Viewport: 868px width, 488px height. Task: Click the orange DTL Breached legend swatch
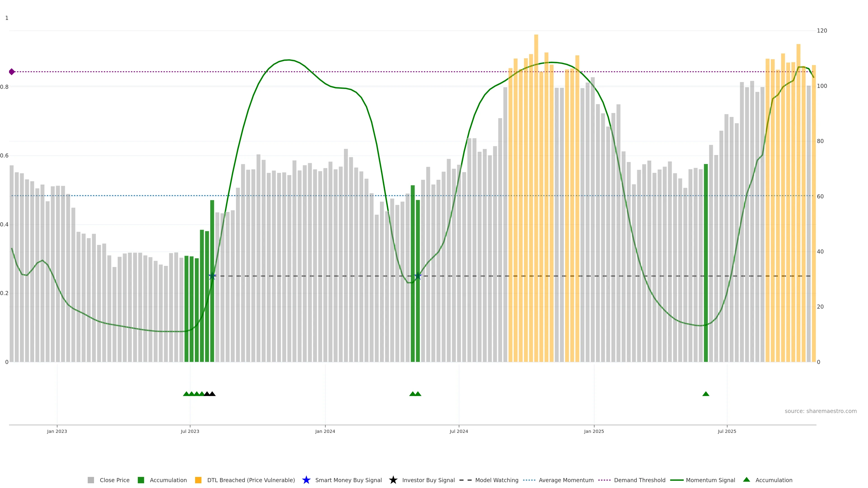tap(198, 480)
